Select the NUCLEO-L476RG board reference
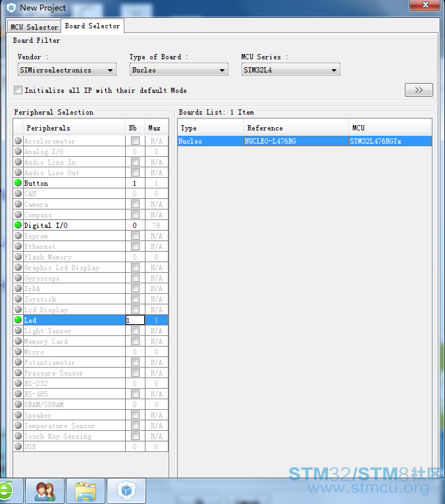The width and height of the screenshot is (445, 504). click(x=296, y=141)
